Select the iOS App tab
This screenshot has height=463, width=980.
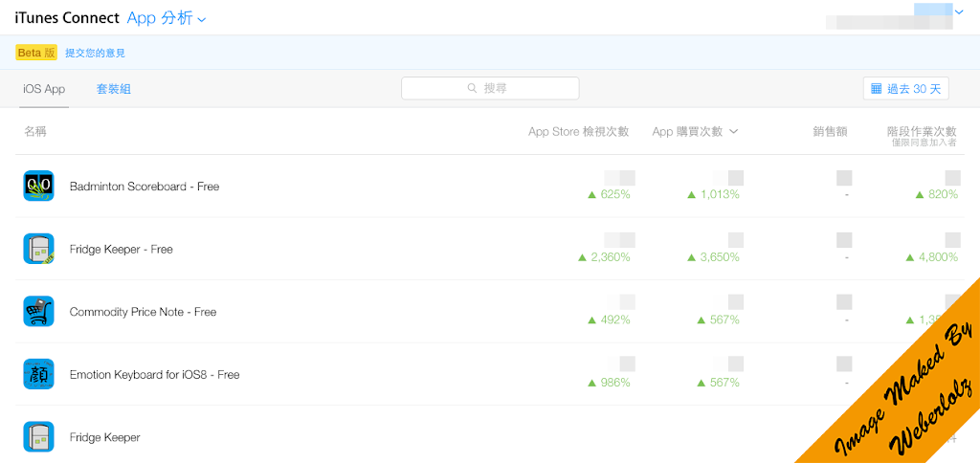coord(44,89)
